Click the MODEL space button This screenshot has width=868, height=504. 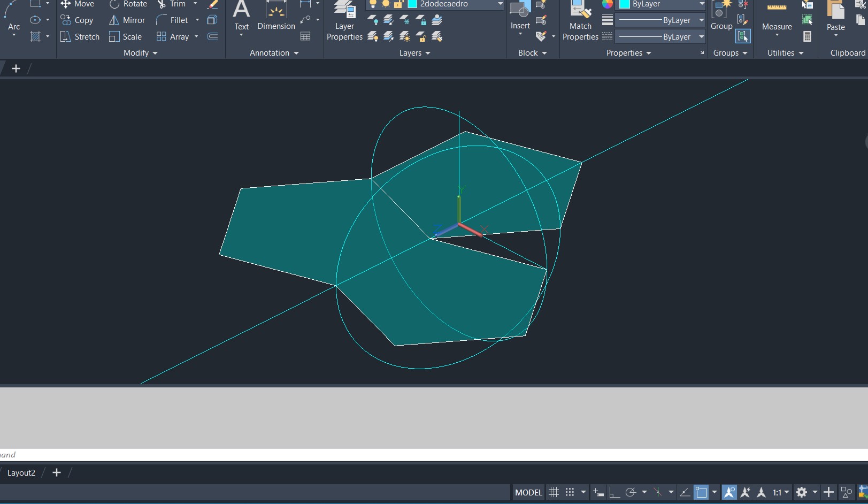[528, 492]
